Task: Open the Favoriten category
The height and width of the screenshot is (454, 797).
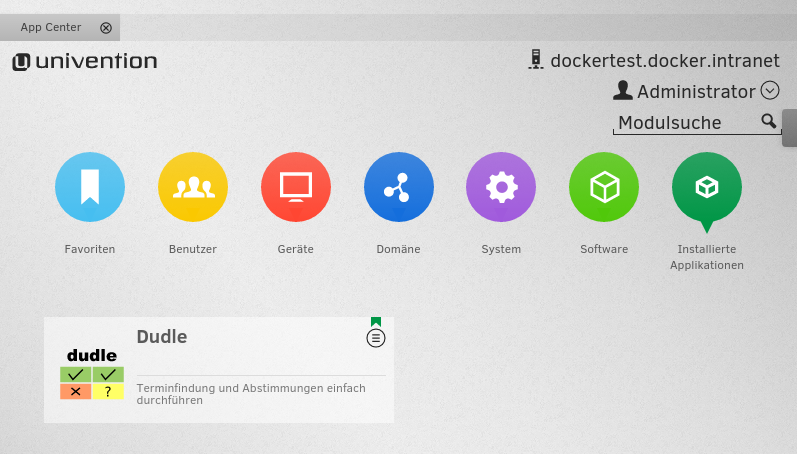Action: [90, 187]
